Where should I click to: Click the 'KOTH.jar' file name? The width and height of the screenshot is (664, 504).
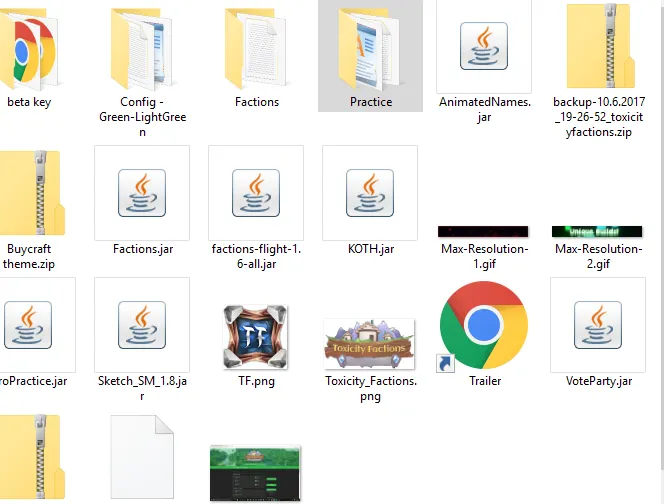371,249
